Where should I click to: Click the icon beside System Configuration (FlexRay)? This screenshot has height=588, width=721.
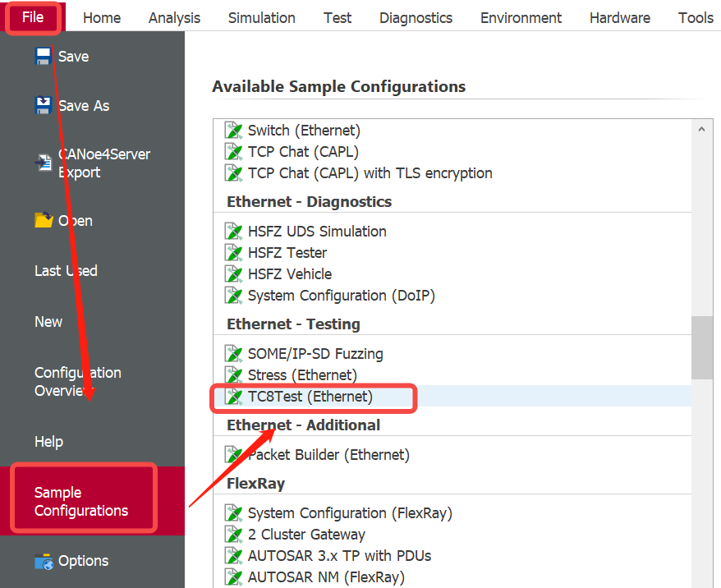coord(233,513)
